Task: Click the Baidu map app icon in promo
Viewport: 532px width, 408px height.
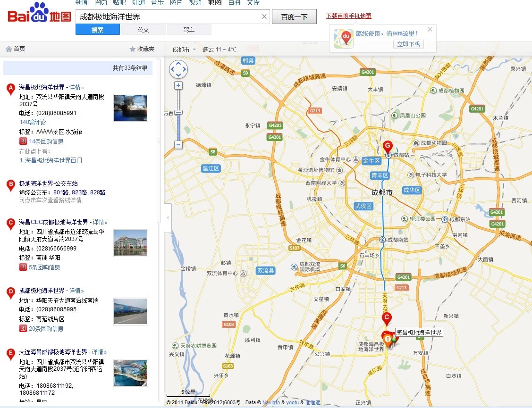Action: pos(343,39)
